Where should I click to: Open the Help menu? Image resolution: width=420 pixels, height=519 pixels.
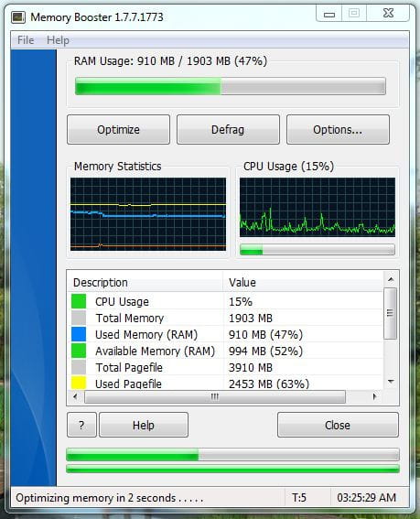[x=58, y=40]
